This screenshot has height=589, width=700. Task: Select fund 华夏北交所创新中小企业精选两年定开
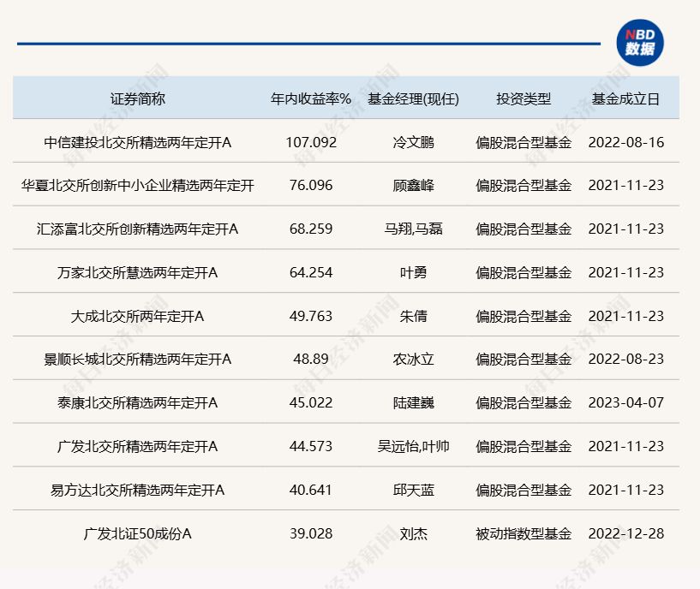[x=139, y=185]
